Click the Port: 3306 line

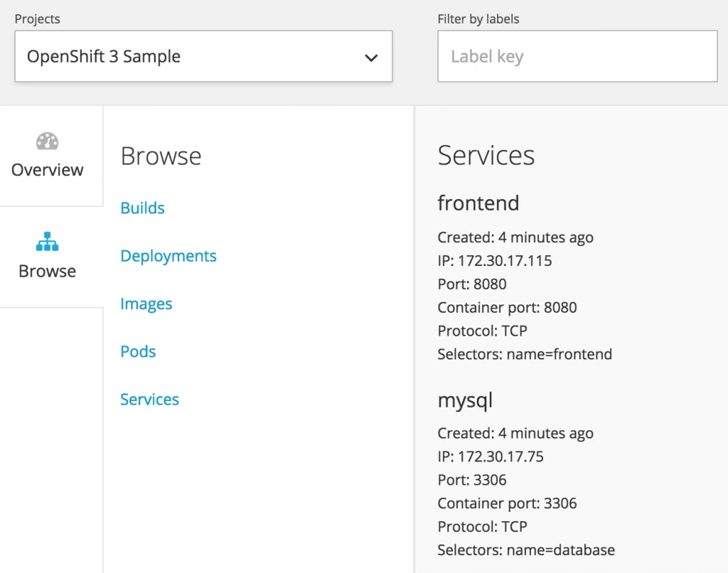[472, 480]
